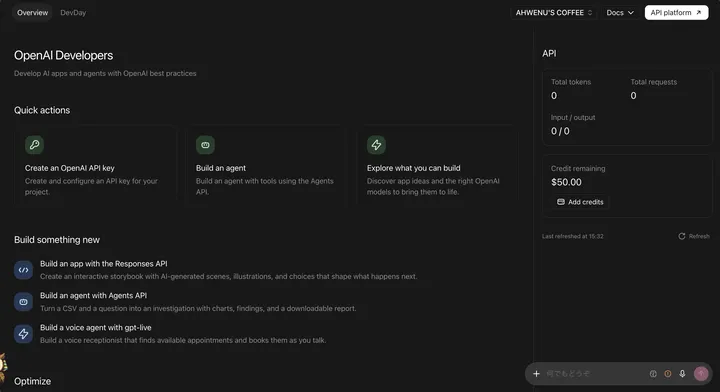The height and width of the screenshot is (392, 720).
Task: Open Explore what you can build card
Action: pyautogui.click(x=437, y=165)
